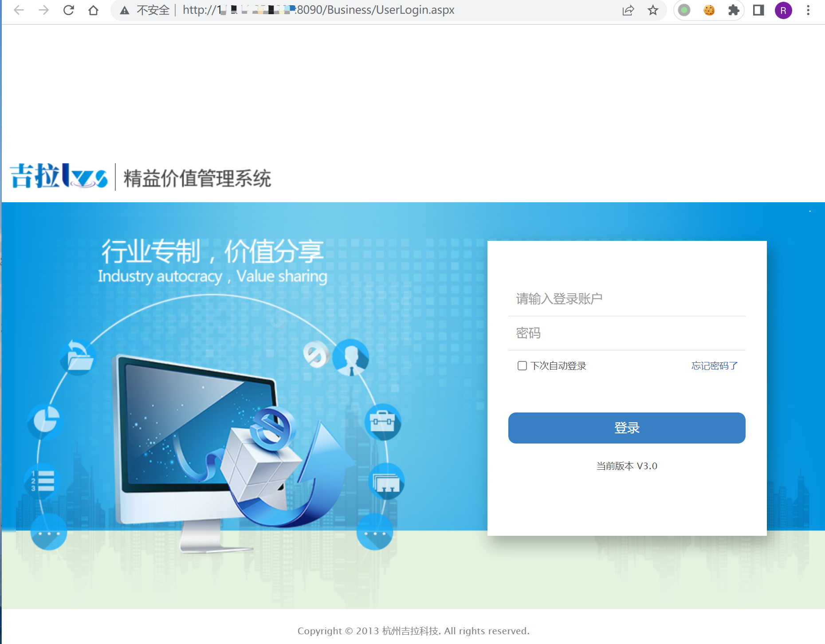Click the not-secure warning icon

tap(125, 10)
